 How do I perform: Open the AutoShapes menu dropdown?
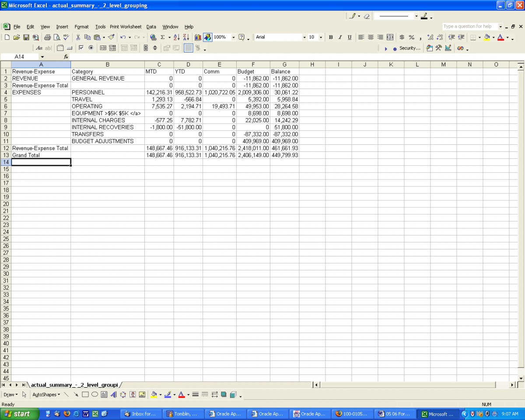[x=46, y=395]
